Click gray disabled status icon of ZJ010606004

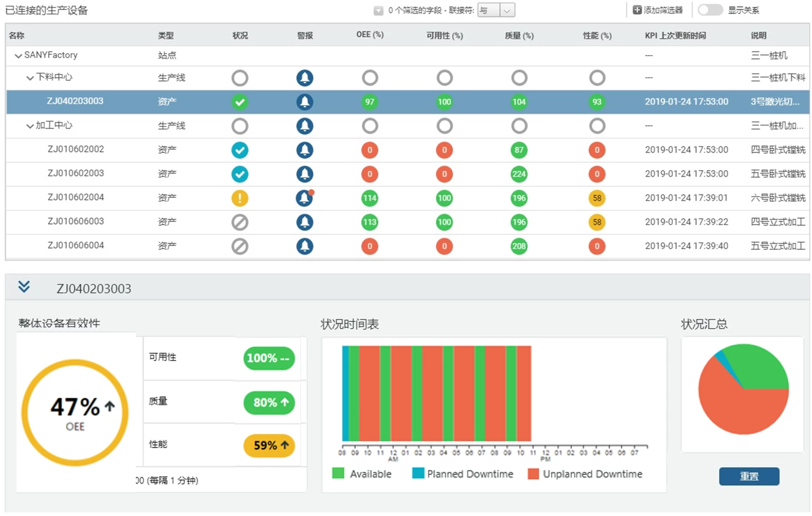[240, 246]
